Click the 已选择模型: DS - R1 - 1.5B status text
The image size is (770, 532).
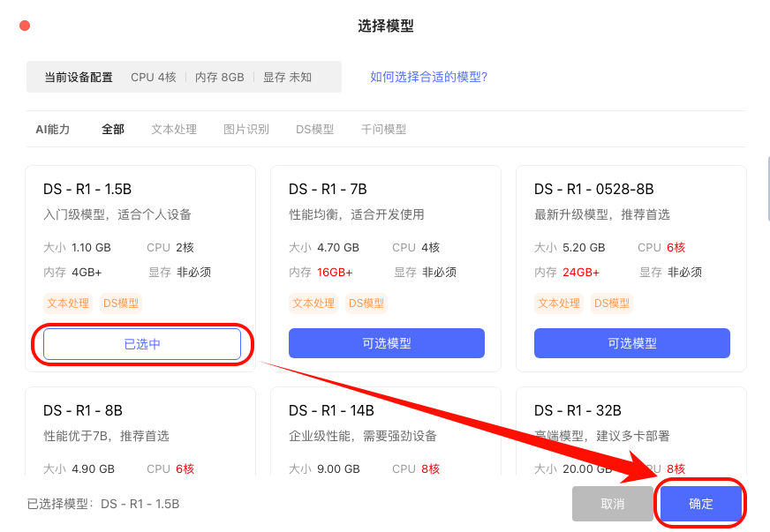click(x=103, y=504)
